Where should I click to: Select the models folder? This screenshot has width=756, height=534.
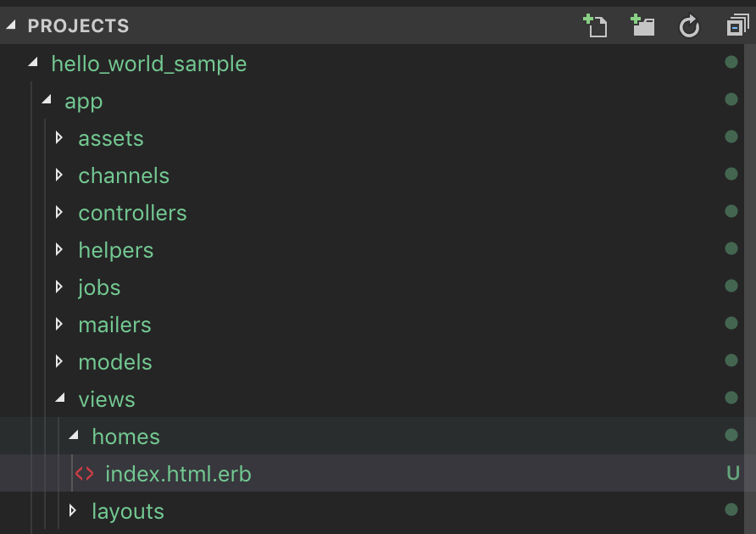pyautogui.click(x=115, y=362)
